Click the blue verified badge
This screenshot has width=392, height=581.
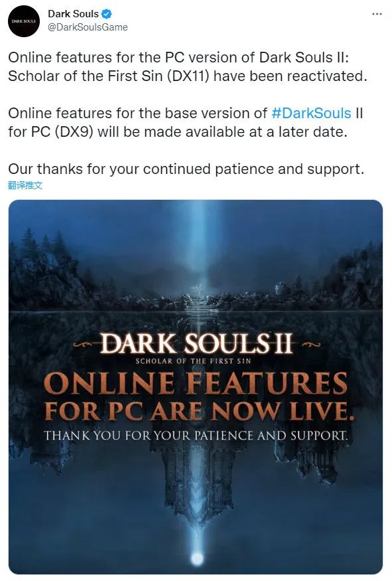[107, 14]
